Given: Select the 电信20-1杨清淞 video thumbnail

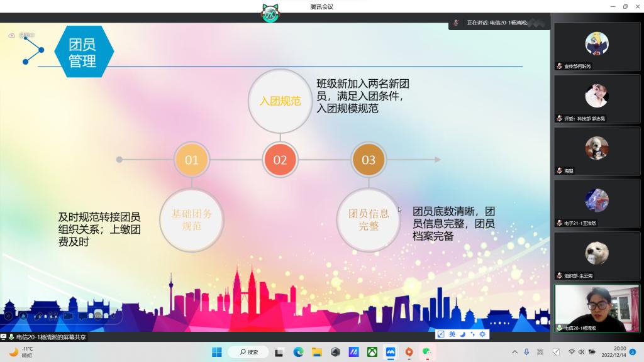Looking at the screenshot, I should click(596, 308).
